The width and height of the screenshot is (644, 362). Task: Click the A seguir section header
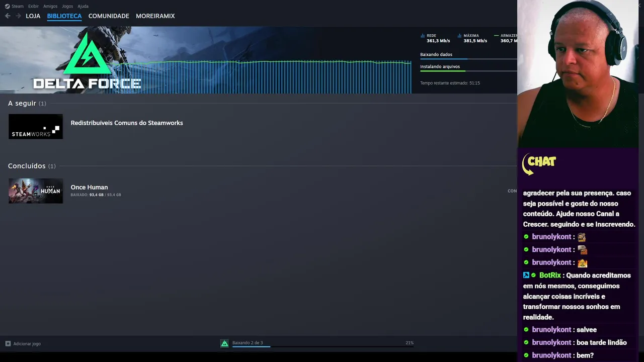[27, 103]
